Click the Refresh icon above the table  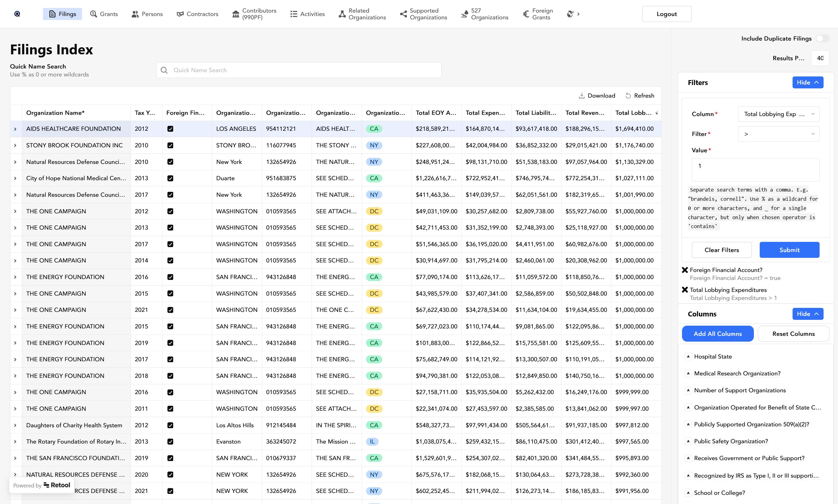point(628,96)
